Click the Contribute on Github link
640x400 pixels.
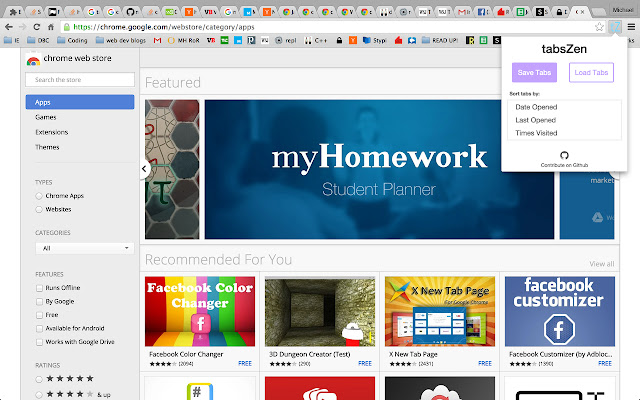pos(564,165)
